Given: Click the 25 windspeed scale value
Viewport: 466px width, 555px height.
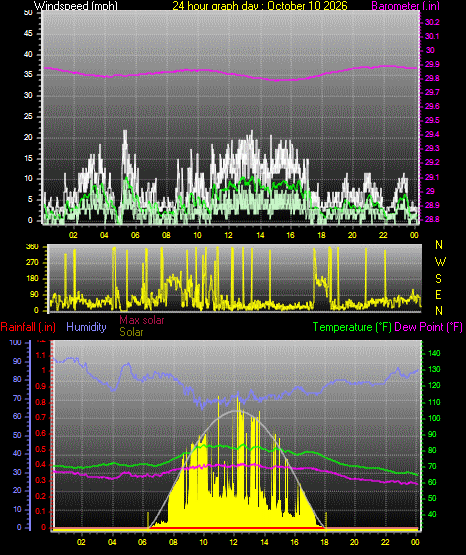Looking at the screenshot, I should [x=28, y=116].
